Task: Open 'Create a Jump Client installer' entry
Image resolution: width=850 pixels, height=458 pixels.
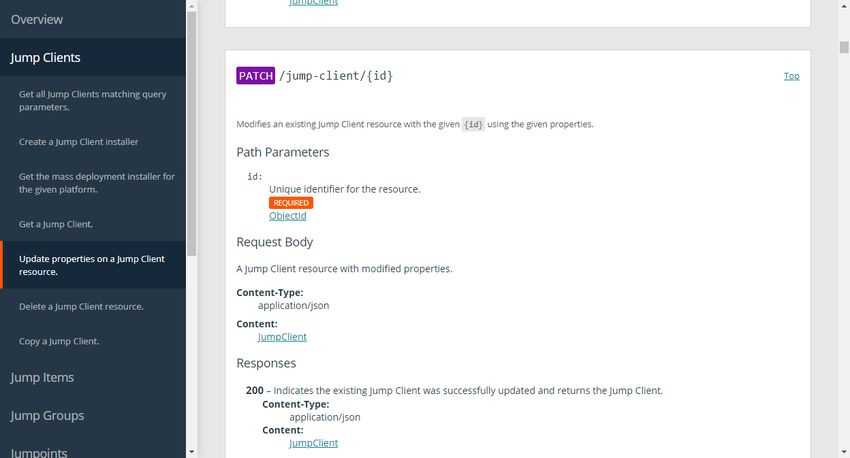Action: pyautogui.click(x=79, y=142)
